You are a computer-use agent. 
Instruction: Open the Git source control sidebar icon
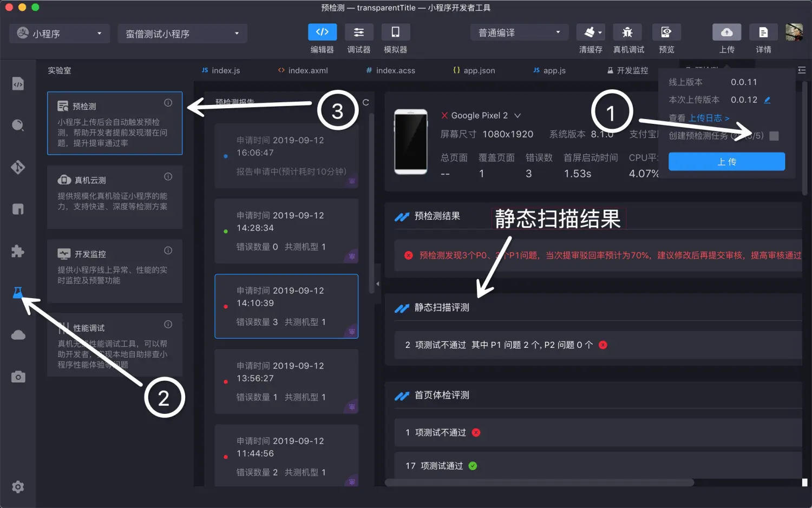click(x=18, y=167)
